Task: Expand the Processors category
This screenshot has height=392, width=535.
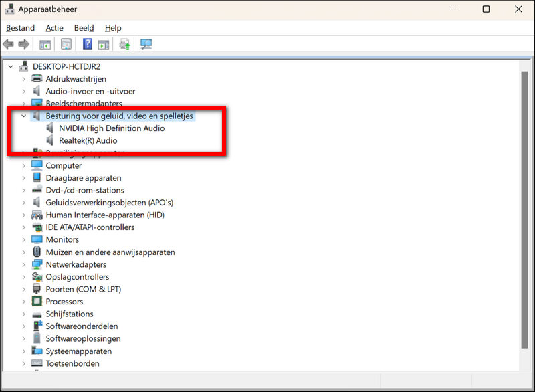Action: 23,302
